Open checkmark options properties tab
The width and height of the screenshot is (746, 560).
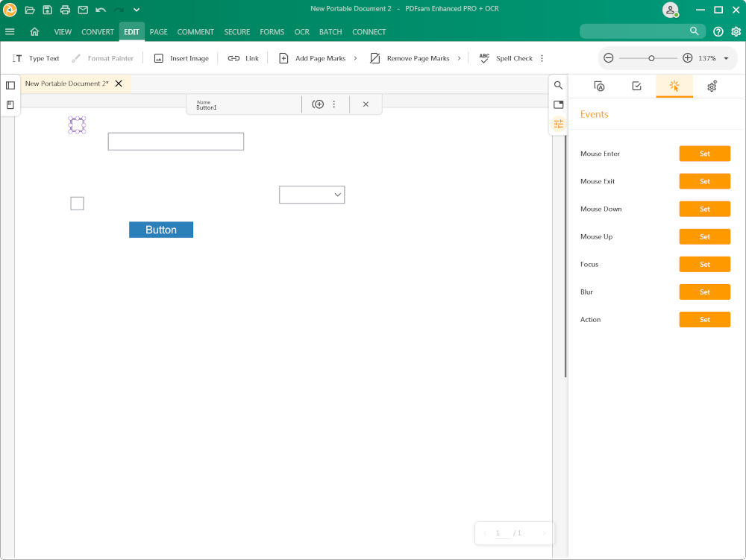click(x=636, y=86)
